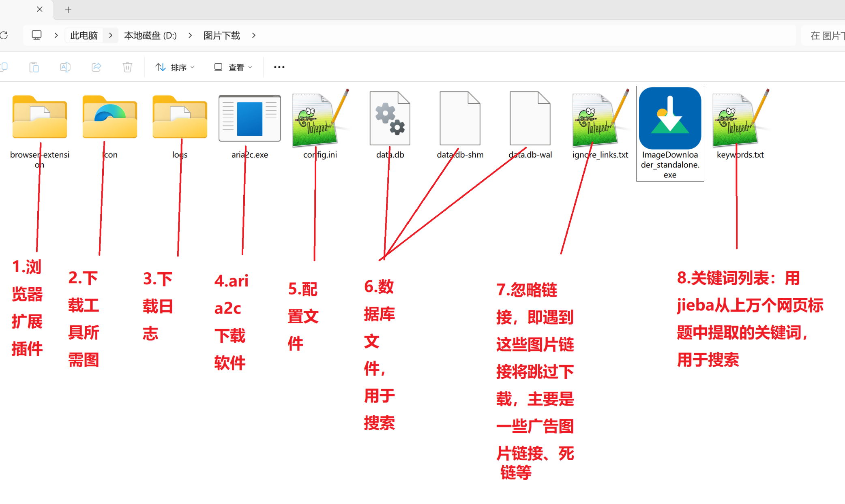Click the config.ini file name label
This screenshot has width=845, height=504.
(x=320, y=155)
